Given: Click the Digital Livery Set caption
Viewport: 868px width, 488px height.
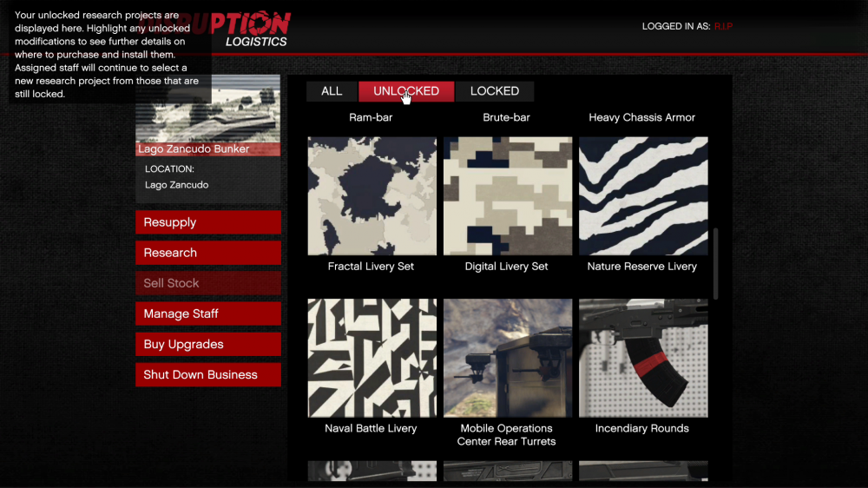Looking at the screenshot, I should point(507,267).
